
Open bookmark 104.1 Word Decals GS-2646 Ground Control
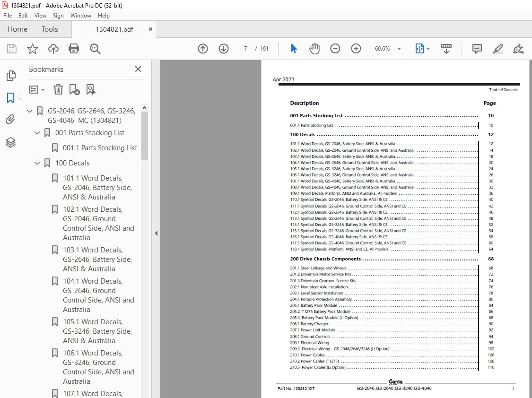[98, 295]
